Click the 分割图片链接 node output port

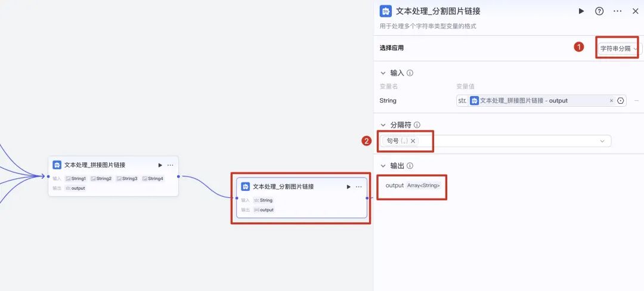click(367, 198)
